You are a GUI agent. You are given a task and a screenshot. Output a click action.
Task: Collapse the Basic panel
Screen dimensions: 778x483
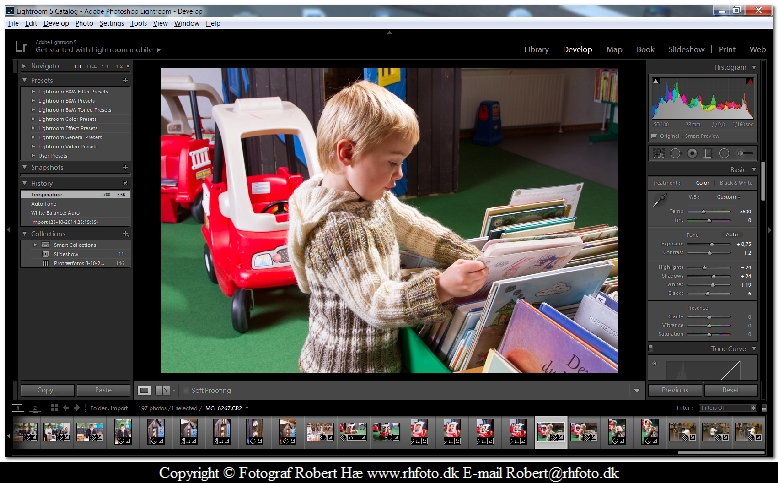(x=754, y=169)
